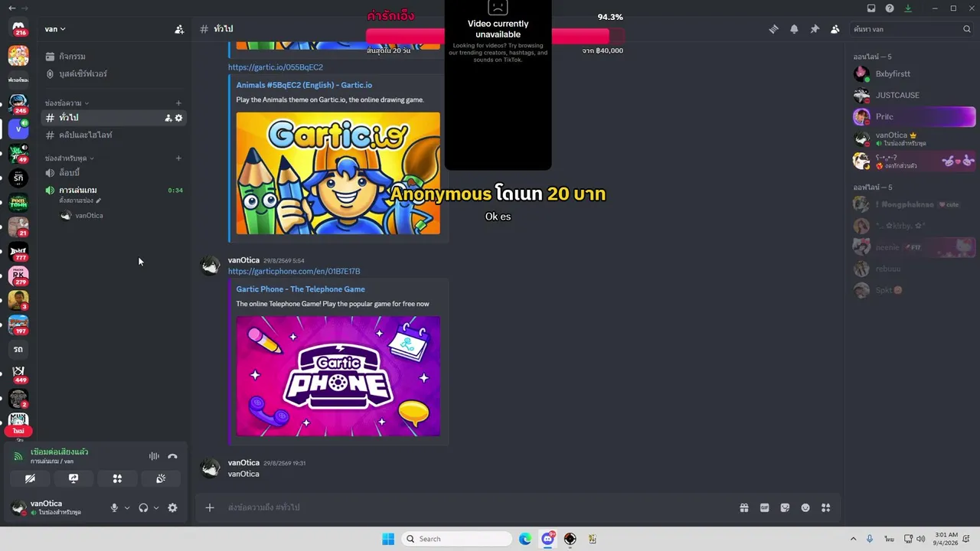
Task: Open member Priic in member list
Action: click(x=914, y=117)
